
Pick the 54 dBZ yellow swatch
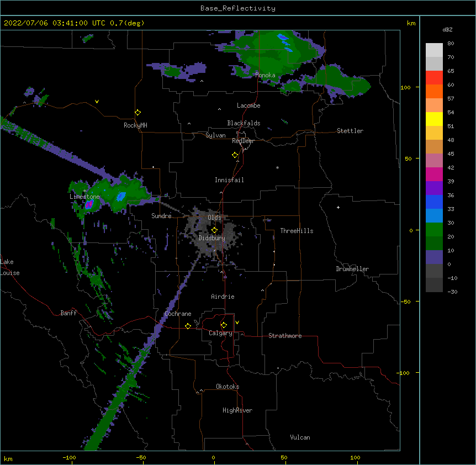coord(434,119)
